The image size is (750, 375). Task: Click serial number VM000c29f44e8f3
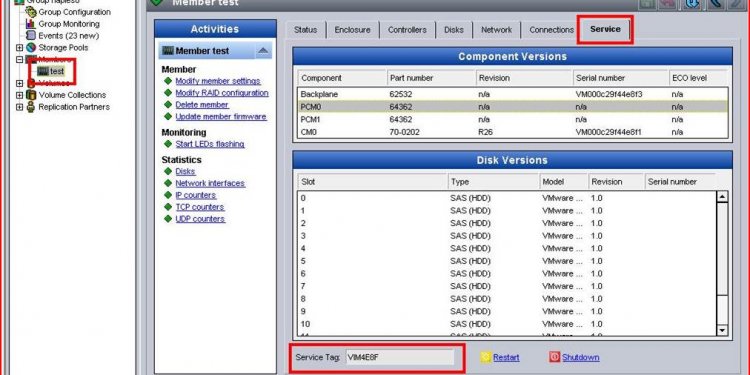tap(609, 95)
